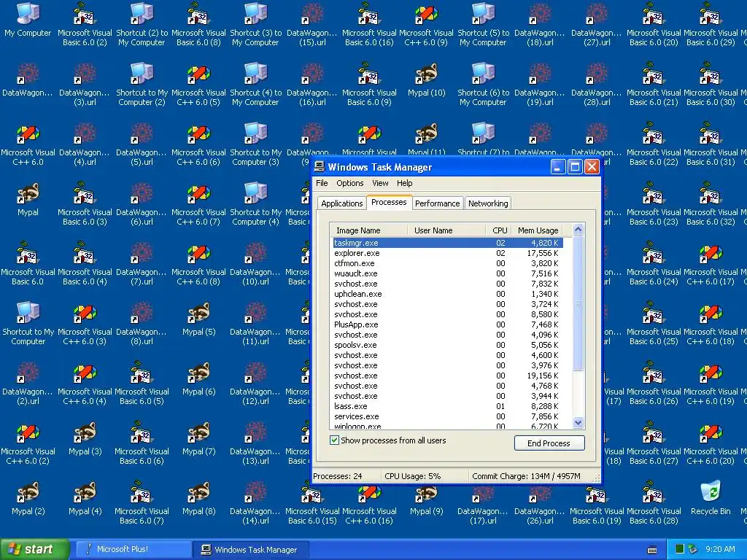Image resolution: width=747 pixels, height=560 pixels.
Task: Select Microsoft Visual Basic 6.0 (32) icon
Action: [x=711, y=204]
